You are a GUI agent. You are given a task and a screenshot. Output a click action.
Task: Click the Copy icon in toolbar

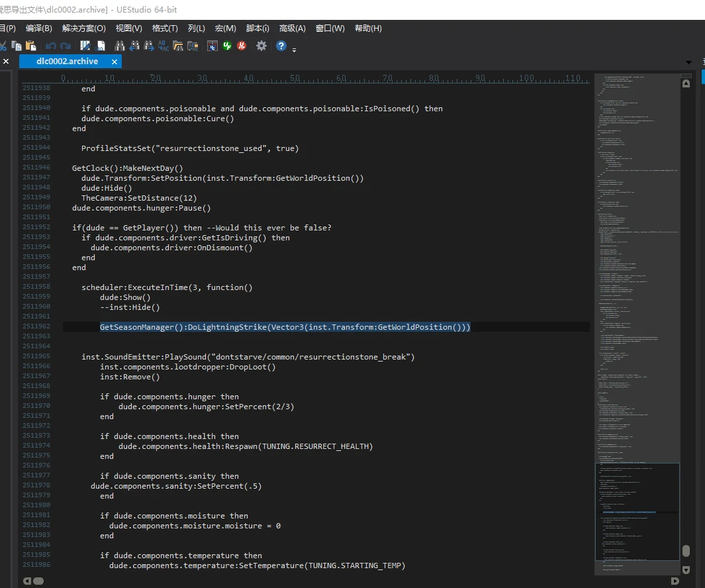tap(17, 46)
